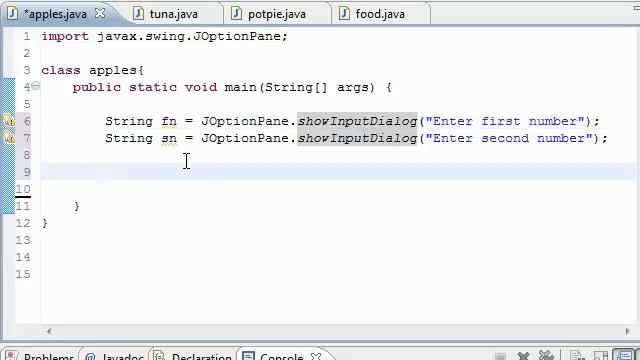This screenshot has width=640, height=360.
Task: Click the warning marker on line 6
Action: 8,120
